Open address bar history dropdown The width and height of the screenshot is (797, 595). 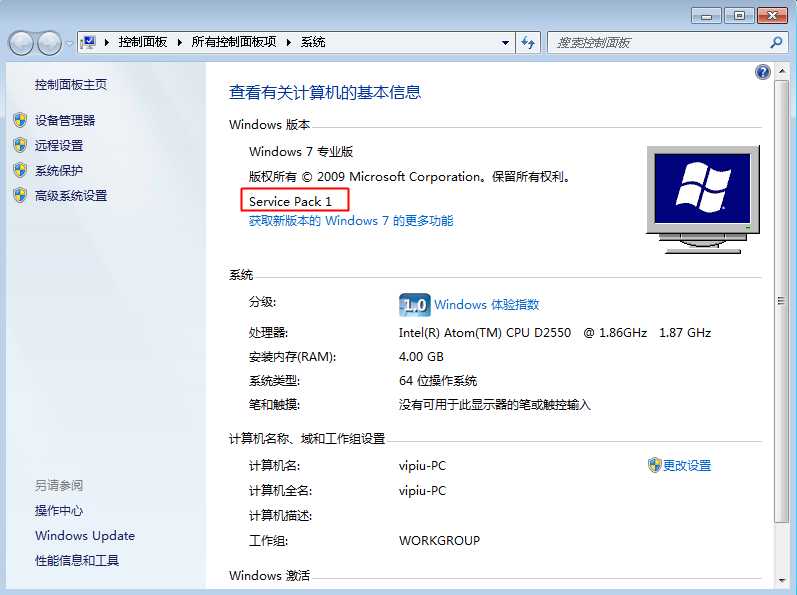coord(505,43)
